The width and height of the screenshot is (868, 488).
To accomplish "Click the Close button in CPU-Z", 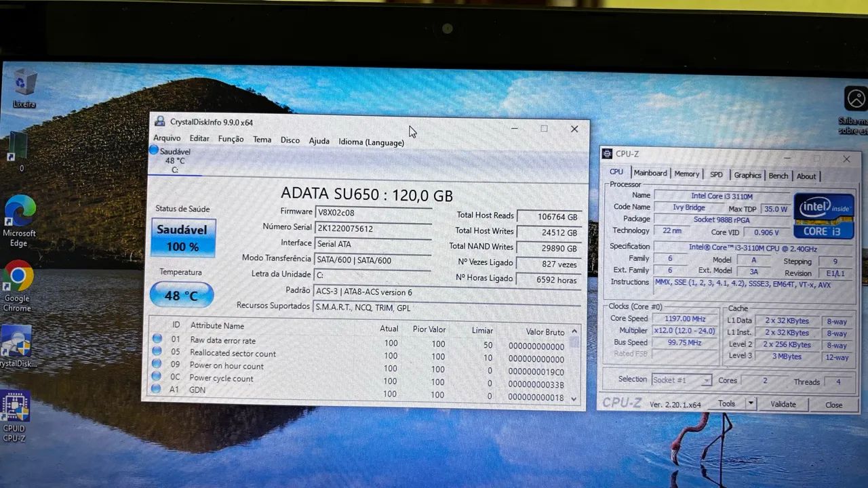I will click(x=833, y=405).
